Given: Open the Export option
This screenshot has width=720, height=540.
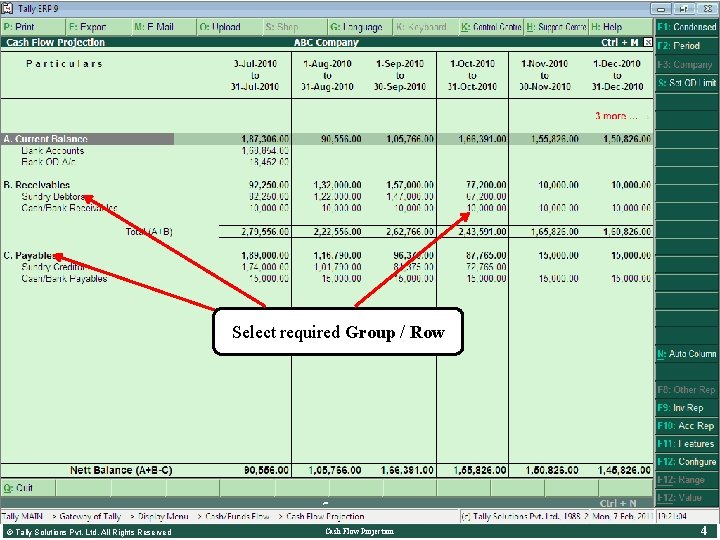Looking at the screenshot, I should click(x=99, y=27).
